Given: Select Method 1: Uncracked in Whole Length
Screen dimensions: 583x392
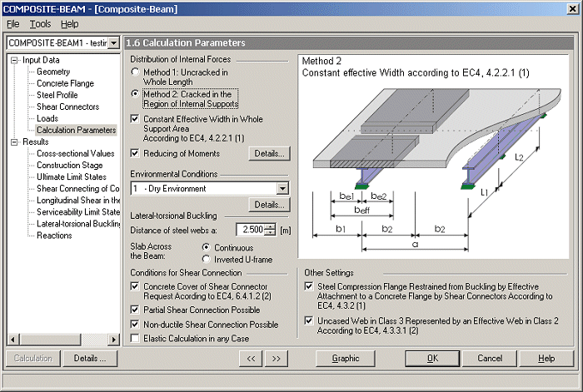Looking at the screenshot, I should 135,72.
